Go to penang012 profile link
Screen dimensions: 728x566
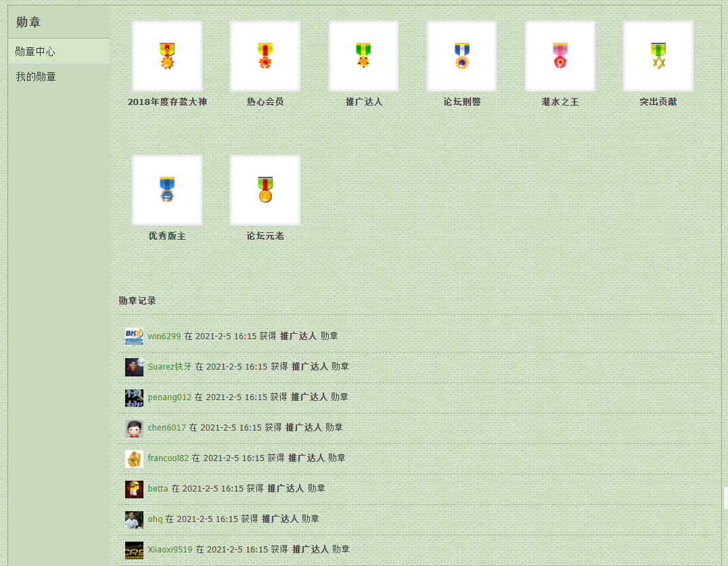click(169, 397)
